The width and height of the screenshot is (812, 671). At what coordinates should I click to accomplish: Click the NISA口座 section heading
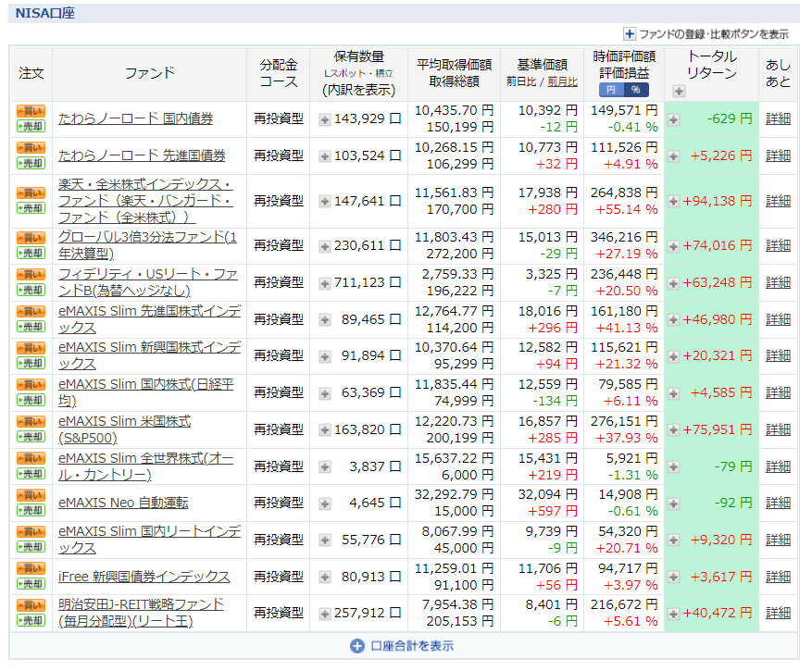tap(45, 13)
